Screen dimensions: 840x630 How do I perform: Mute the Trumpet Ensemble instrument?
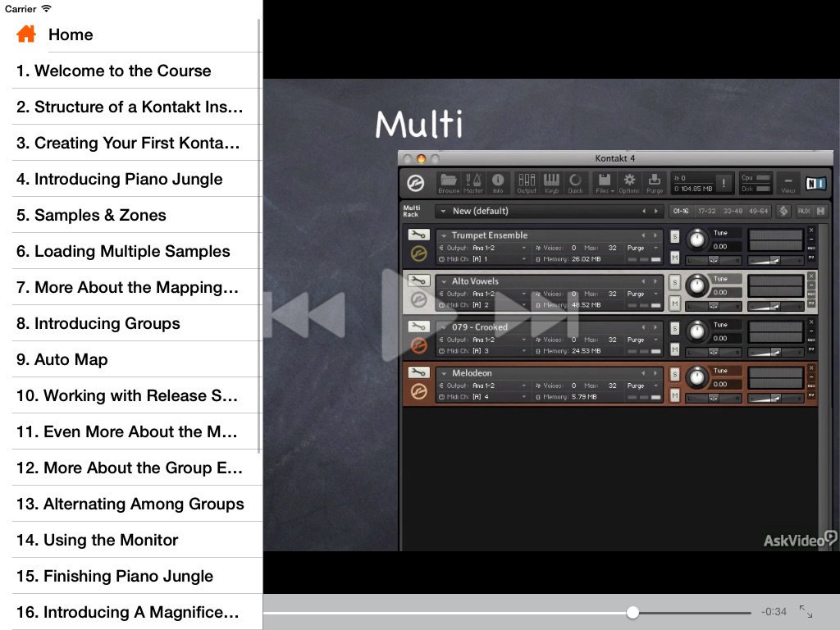tap(674, 258)
